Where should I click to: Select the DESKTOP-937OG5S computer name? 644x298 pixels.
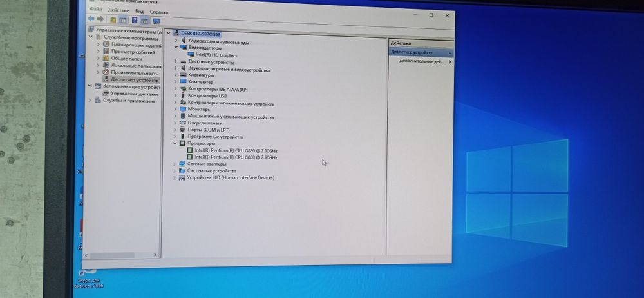coord(200,34)
